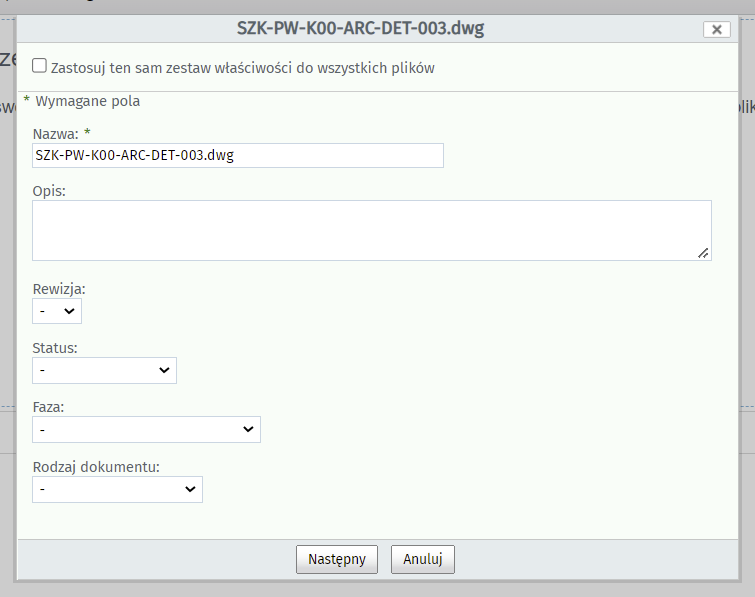Click the 'Rodzaj dokumentu:' label
The image size is (755, 597).
(96, 466)
